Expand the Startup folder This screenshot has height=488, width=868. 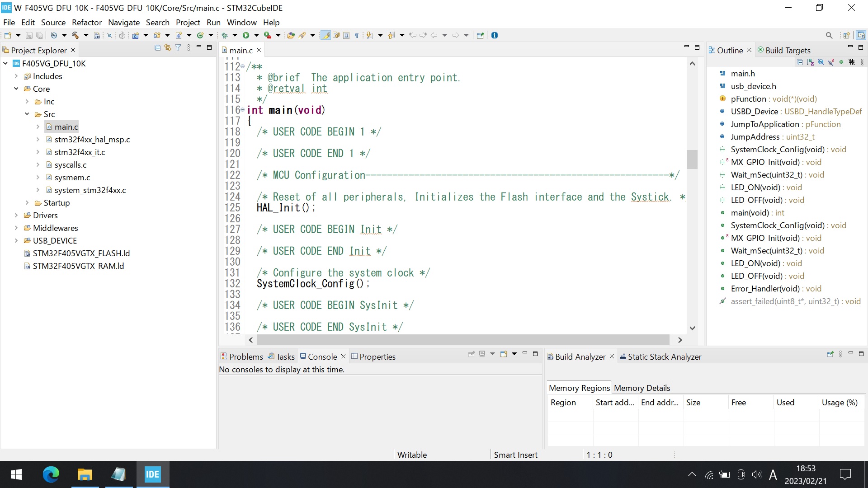pyautogui.click(x=27, y=203)
